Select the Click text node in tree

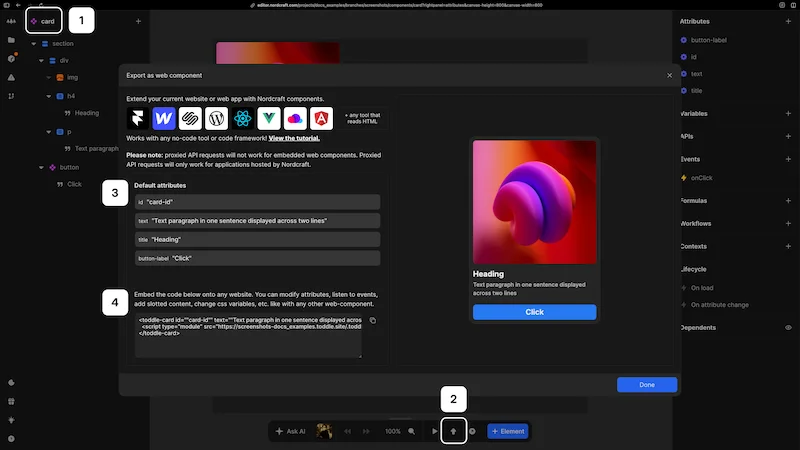tap(74, 184)
